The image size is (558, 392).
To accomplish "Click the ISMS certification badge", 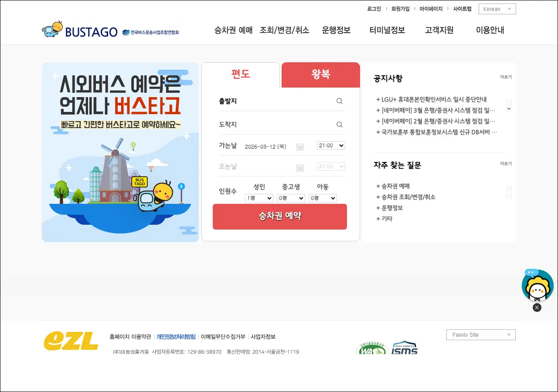I will [x=405, y=348].
